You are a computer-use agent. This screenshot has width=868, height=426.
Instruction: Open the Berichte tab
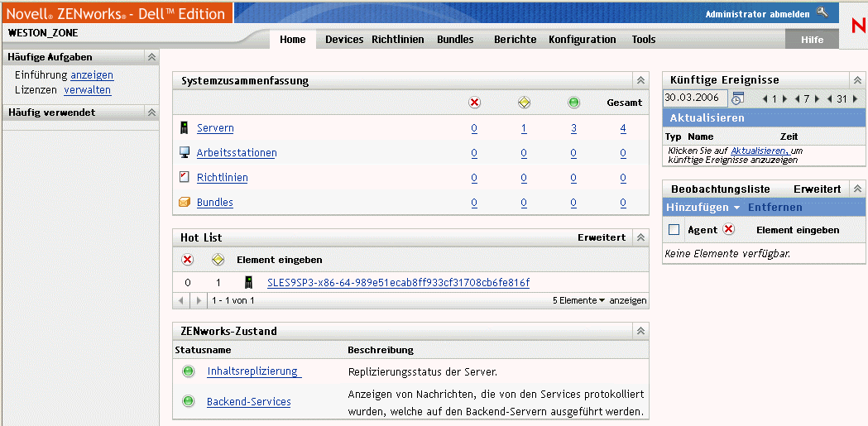(x=516, y=39)
